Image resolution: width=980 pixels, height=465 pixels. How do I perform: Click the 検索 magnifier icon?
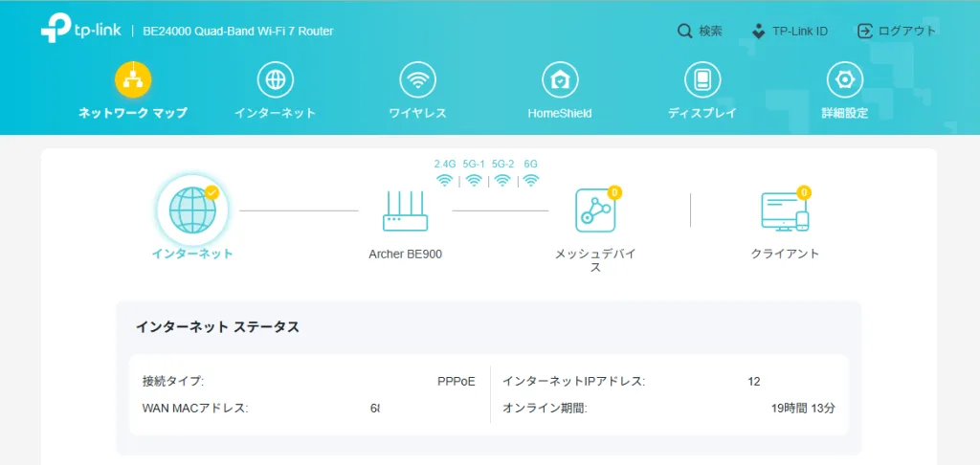685,31
